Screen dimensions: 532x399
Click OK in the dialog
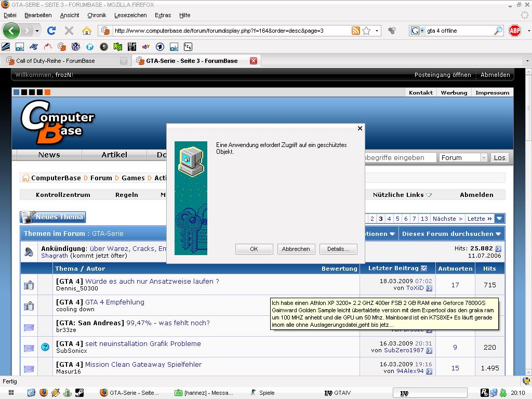[x=254, y=249]
